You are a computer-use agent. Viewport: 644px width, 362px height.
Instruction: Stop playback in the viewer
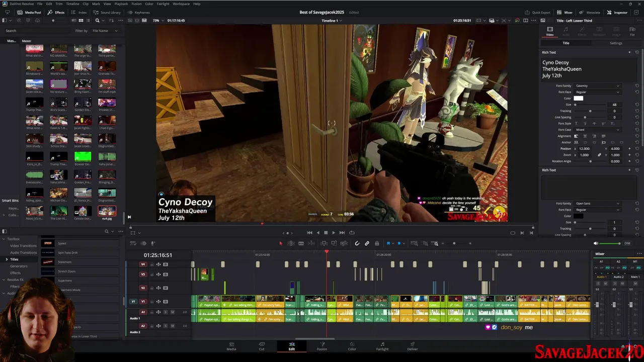click(326, 233)
